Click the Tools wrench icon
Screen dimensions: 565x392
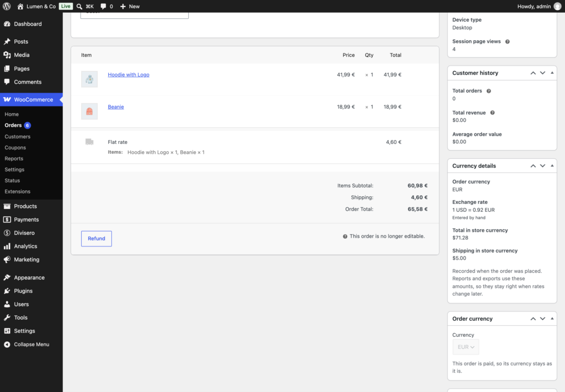pos(7,318)
